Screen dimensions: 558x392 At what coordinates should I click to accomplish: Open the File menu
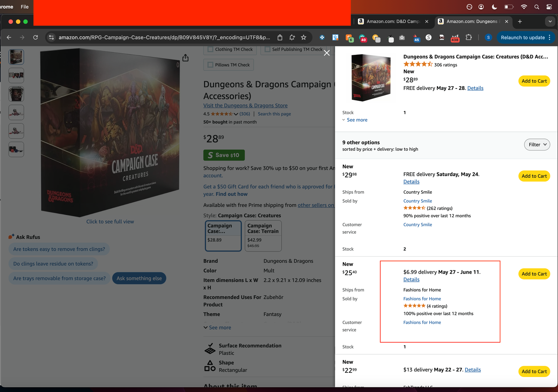(x=25, y=7)
